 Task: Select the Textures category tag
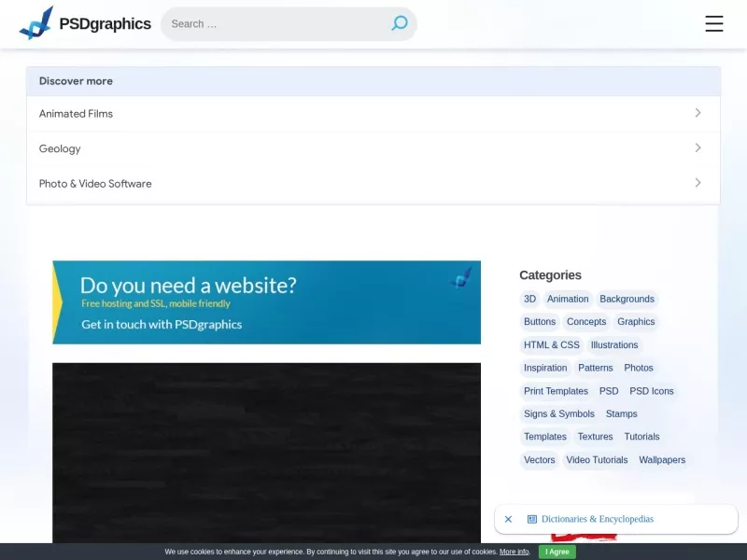click(595, 437)
